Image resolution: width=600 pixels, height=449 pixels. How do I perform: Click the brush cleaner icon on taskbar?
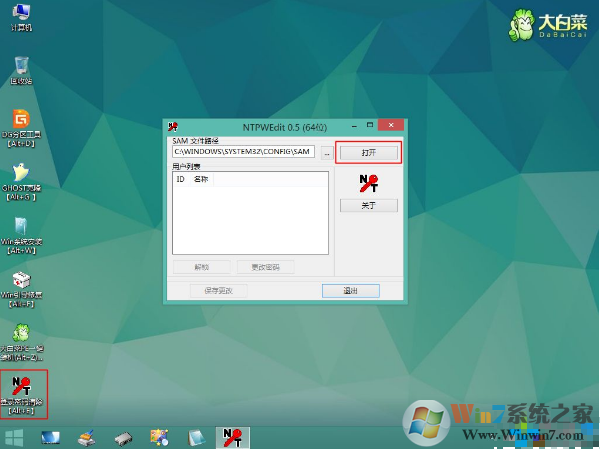pyautogui.click(x=87, y=438)
